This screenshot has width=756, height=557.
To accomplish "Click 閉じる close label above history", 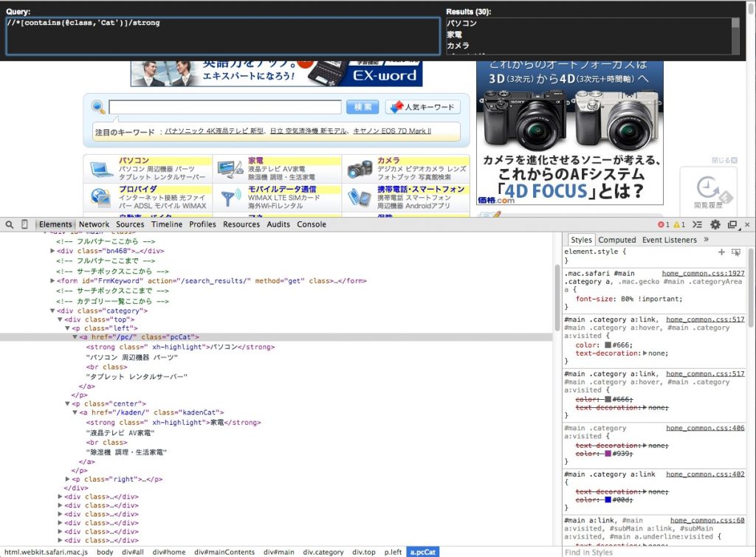I will 724,160.
